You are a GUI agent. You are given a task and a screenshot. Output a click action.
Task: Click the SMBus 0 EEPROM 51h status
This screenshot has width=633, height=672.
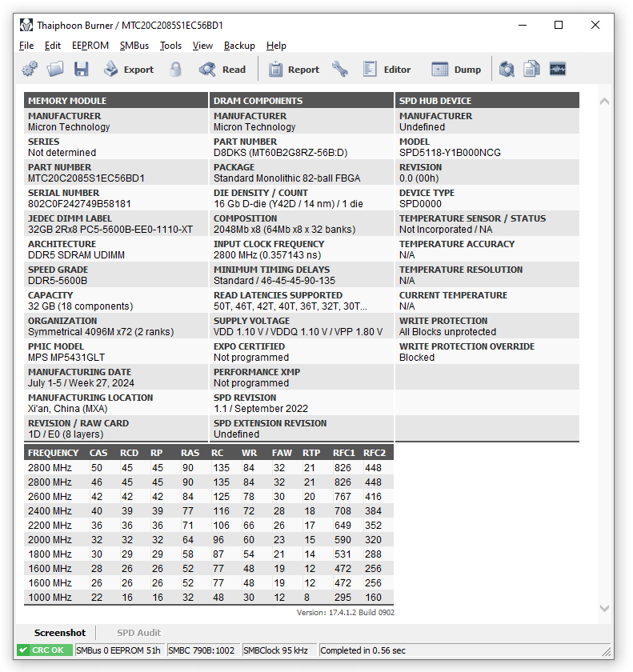[118, 650]
